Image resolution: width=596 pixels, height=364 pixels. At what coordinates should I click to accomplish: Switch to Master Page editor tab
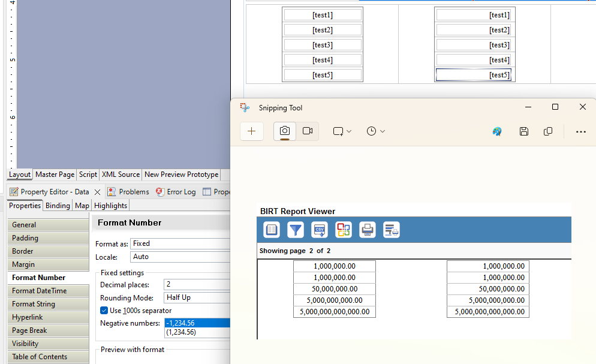pos(55,175)
